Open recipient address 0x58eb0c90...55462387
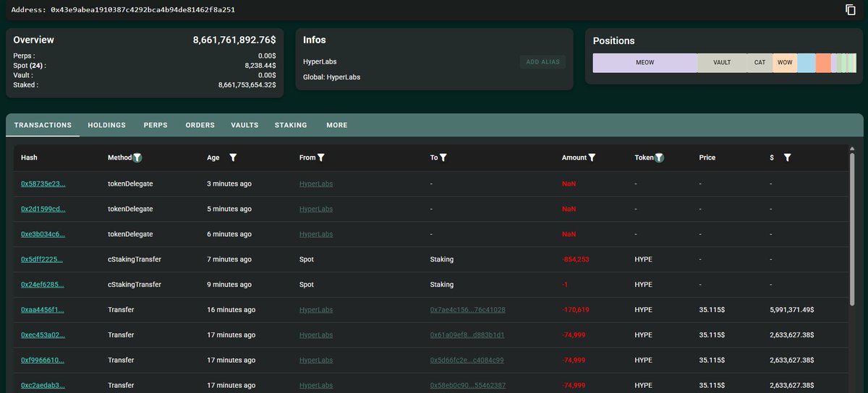This screenshot has width=868, height=393. pyautogui.click(x=467, y=385)
